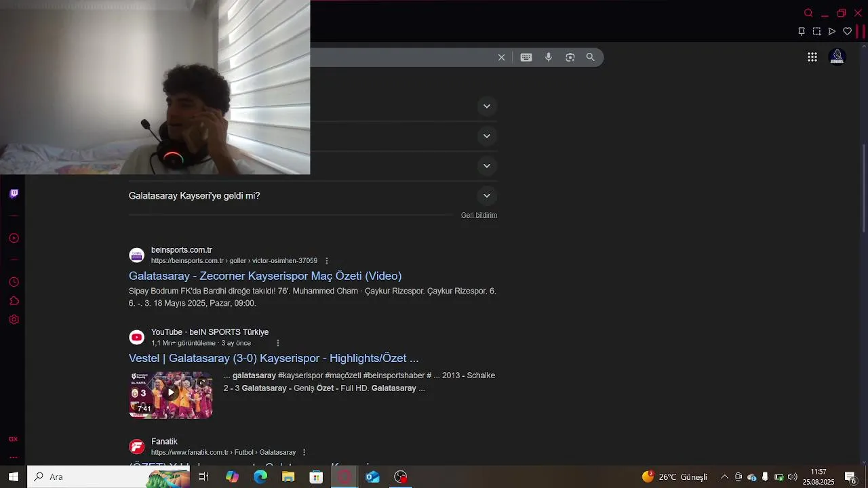Play the 7:41 Galatasaray highlights video thumbnail
Image resolution: width=868 pixels, height=488 pixels.
[x=171, y=394]
